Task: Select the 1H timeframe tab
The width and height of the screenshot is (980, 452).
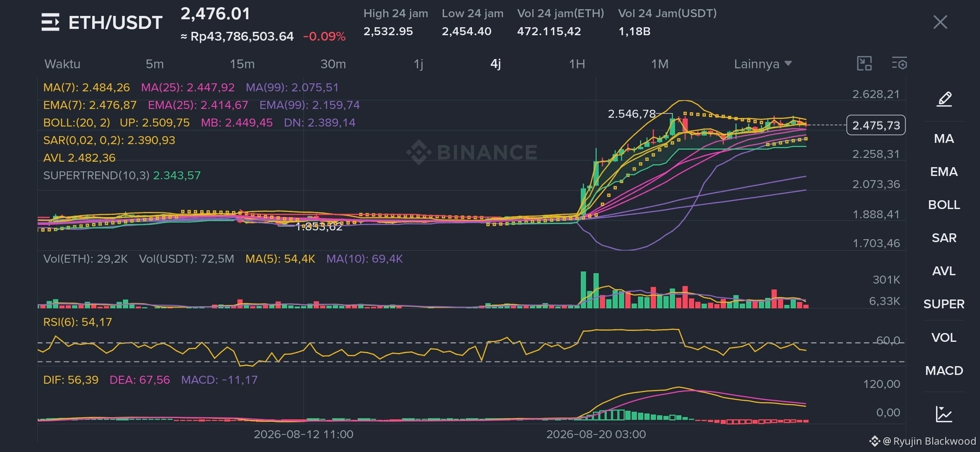Action: click(577, 64)
